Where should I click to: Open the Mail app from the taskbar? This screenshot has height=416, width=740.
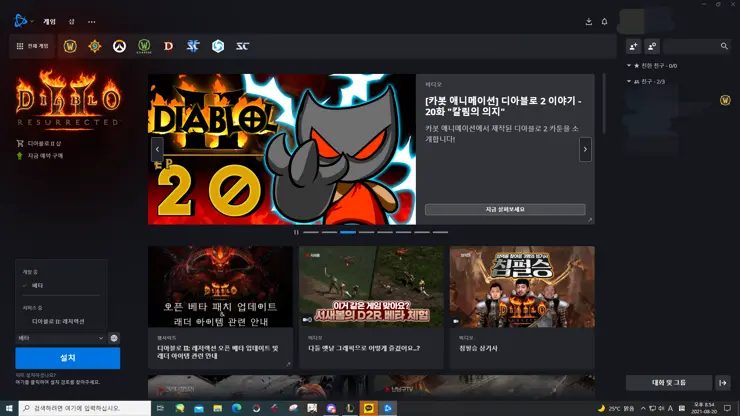point(199,408)
